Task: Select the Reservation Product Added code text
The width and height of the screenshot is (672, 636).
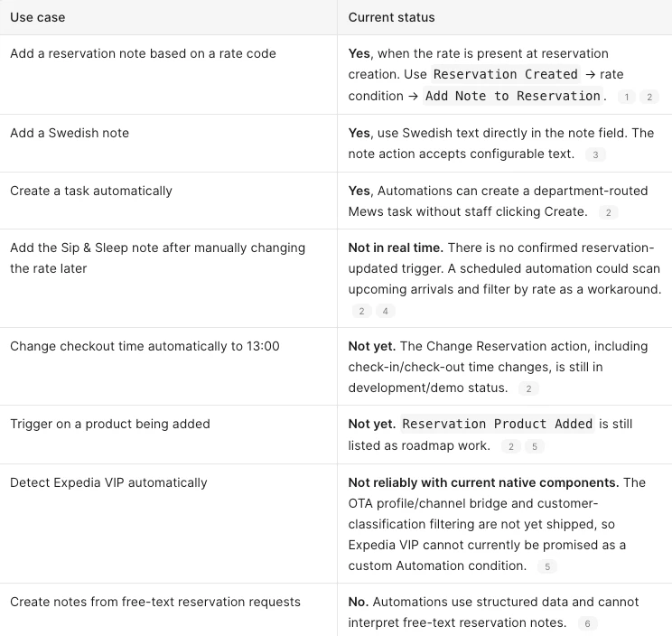Action: [x=498, y=424]
